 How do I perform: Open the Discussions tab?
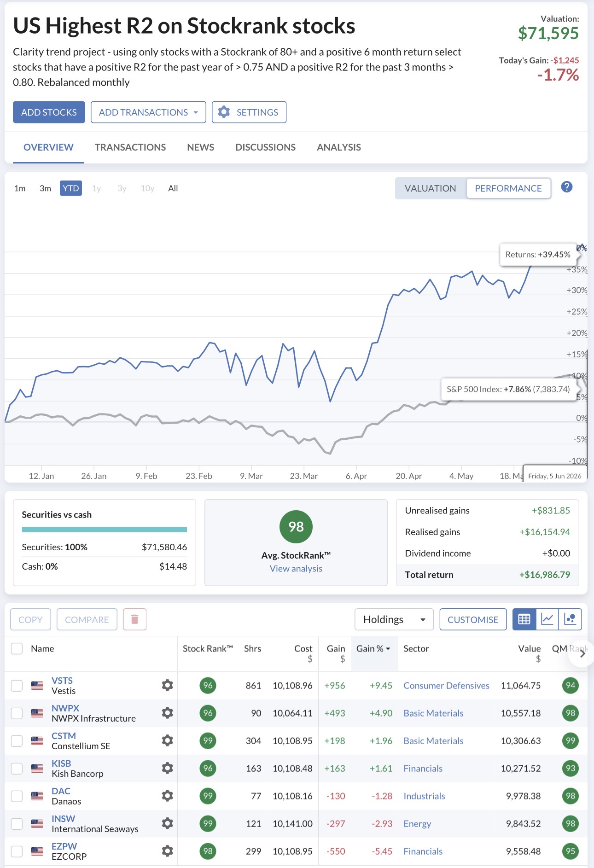[265, 147]
